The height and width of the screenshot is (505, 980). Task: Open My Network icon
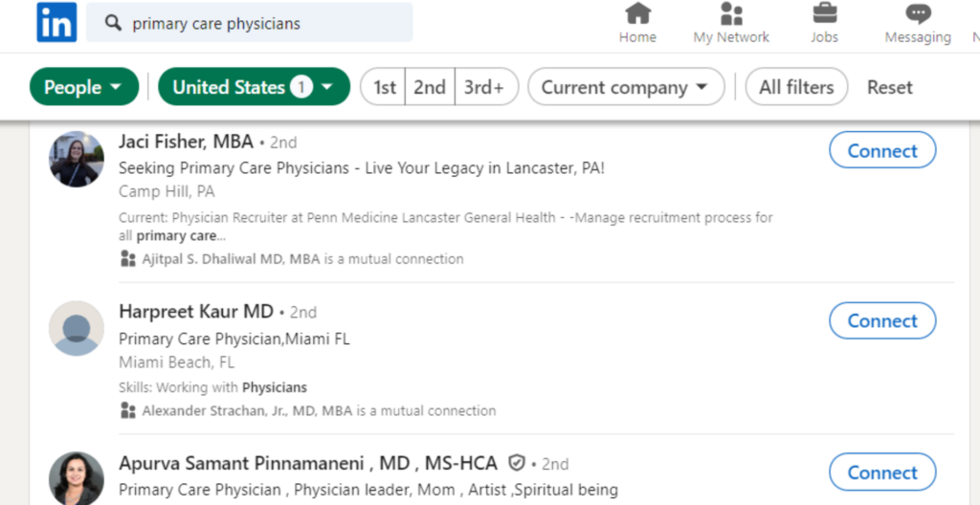click(x=731, y=14)
